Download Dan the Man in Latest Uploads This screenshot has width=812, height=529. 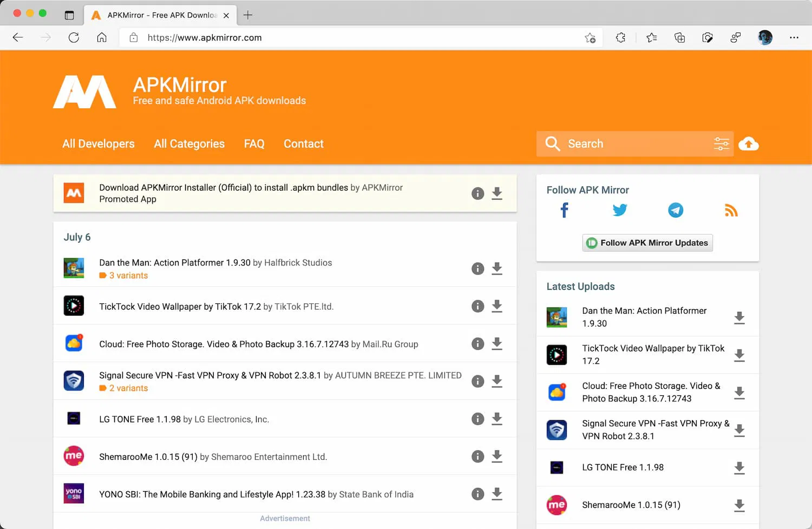pos(739,318)
